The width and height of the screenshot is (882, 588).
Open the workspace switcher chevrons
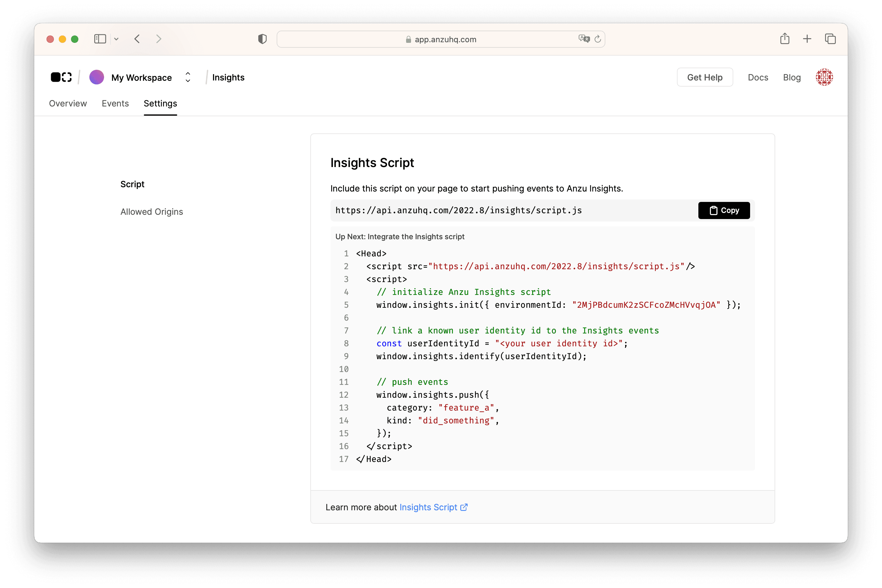[188, 77]
